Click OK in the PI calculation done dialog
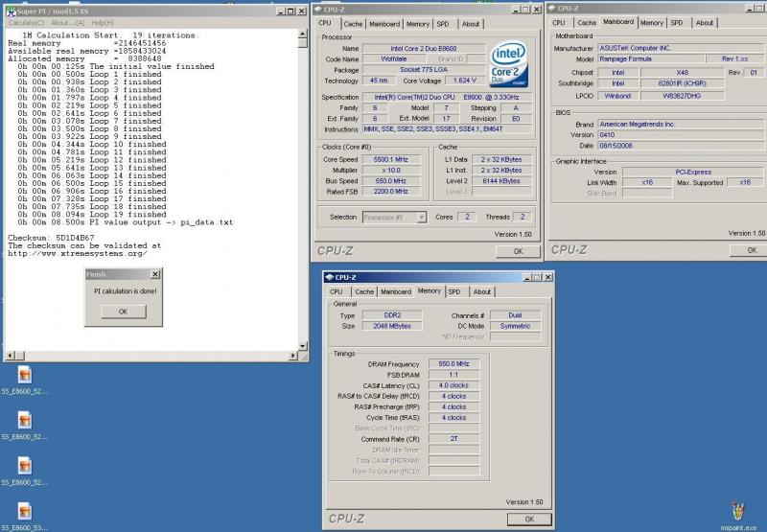The height and width of the screenshot is (532, 767). 124,312
